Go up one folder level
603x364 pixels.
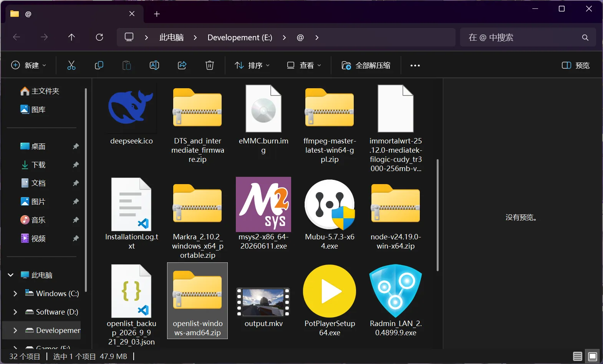pos(71,37)
